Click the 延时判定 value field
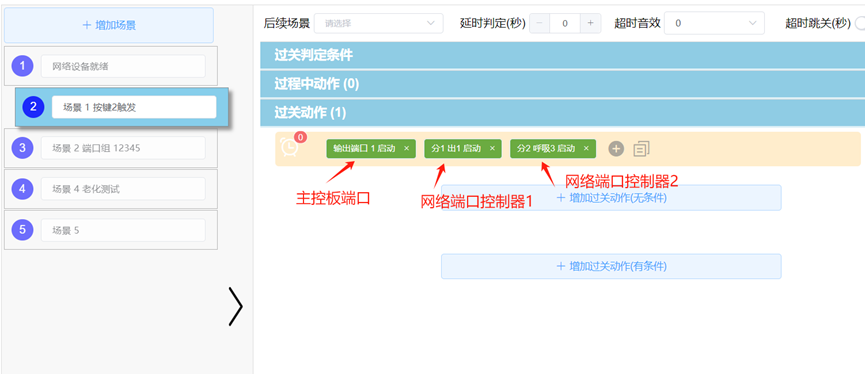This screenshot has height=374, width=865. [565, 23]
